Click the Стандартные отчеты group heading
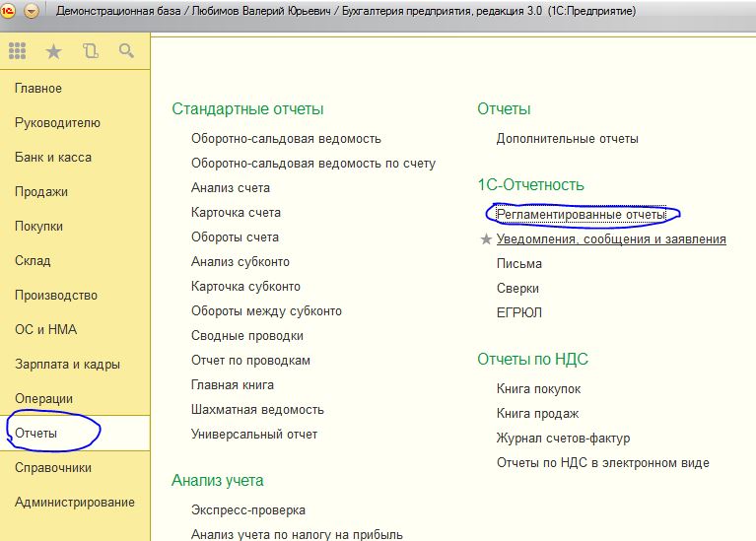The image size is (756, 541). coord(247,109)
